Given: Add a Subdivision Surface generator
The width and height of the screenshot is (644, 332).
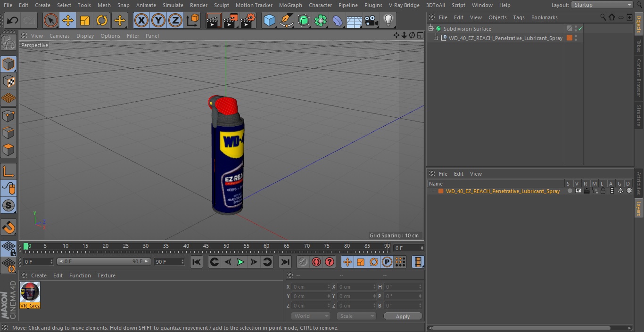Looking at the screenshot, I should 304,21.
